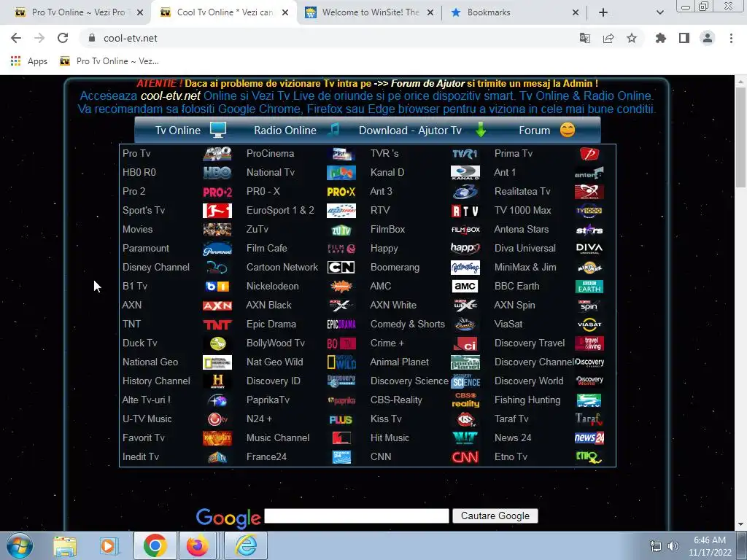The height and width of the screenshot is (560, 747).
Task: Click the volume speaker tray icon
Action: 673,545
